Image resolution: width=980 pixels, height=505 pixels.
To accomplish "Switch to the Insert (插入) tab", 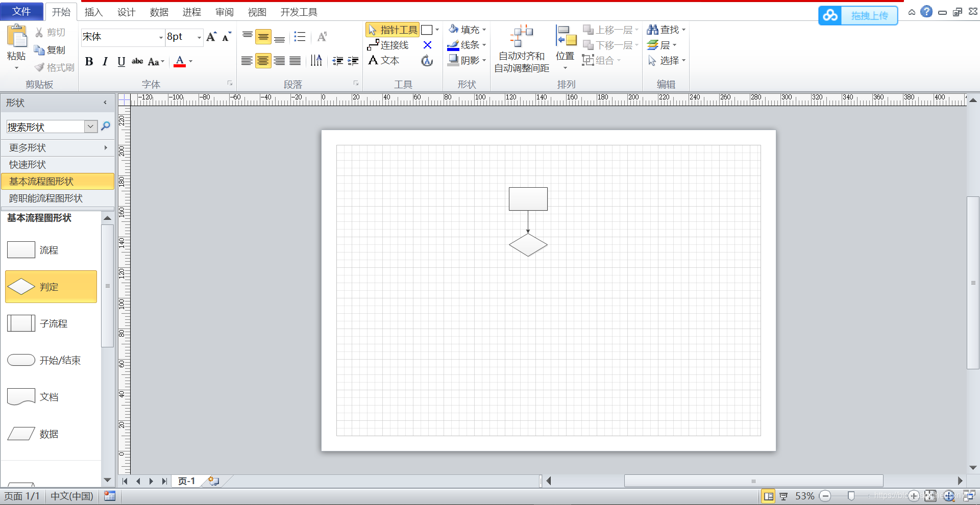I will [93, 12].
